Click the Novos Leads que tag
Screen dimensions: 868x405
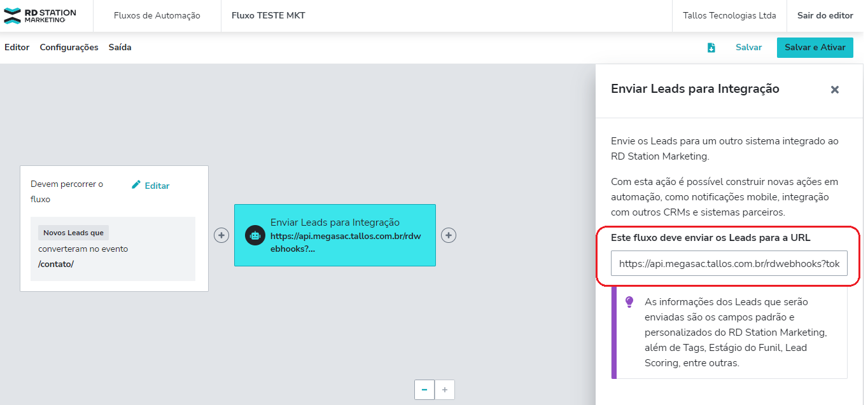pyautogui.click(x=73, y=233)
